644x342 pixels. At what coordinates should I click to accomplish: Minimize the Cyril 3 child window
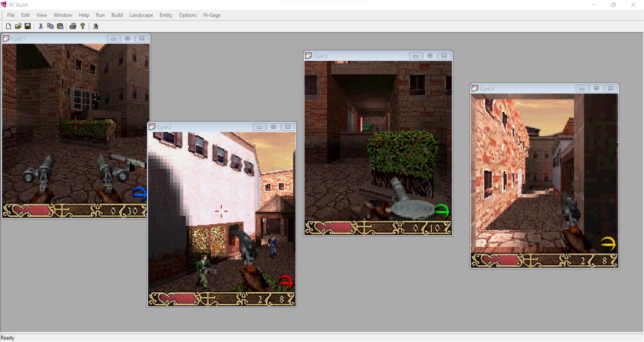[x=416, y=56]
